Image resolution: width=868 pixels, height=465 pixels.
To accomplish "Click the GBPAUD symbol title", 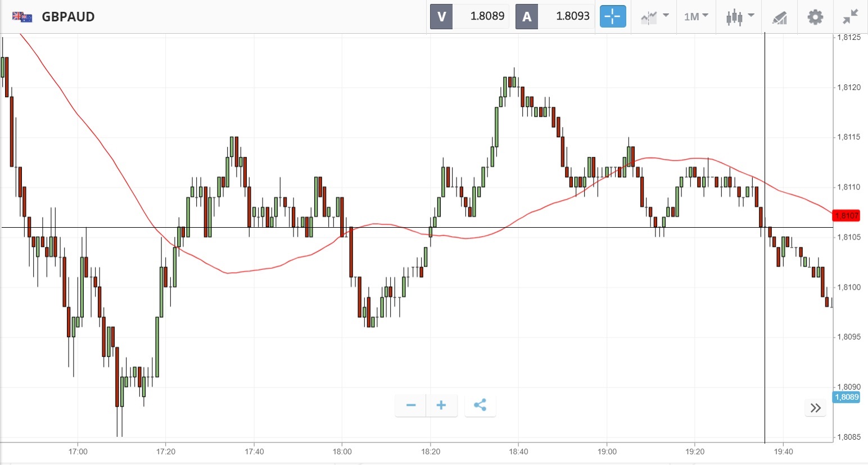I will click(68, 17).
